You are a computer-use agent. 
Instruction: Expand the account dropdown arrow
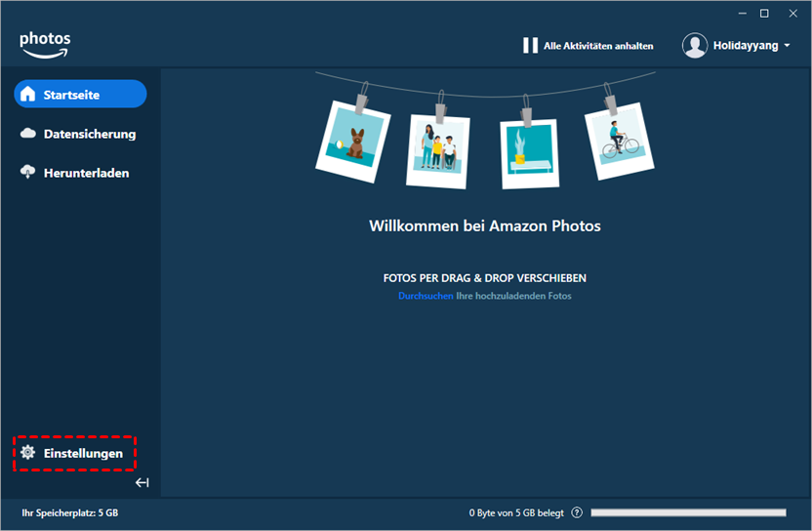788,46
